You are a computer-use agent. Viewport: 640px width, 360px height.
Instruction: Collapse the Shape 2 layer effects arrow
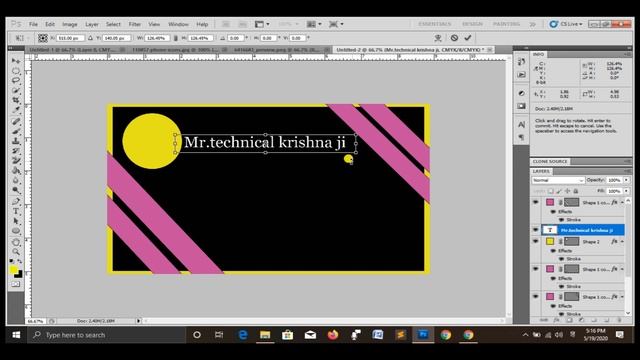click(x=622, y=242)
